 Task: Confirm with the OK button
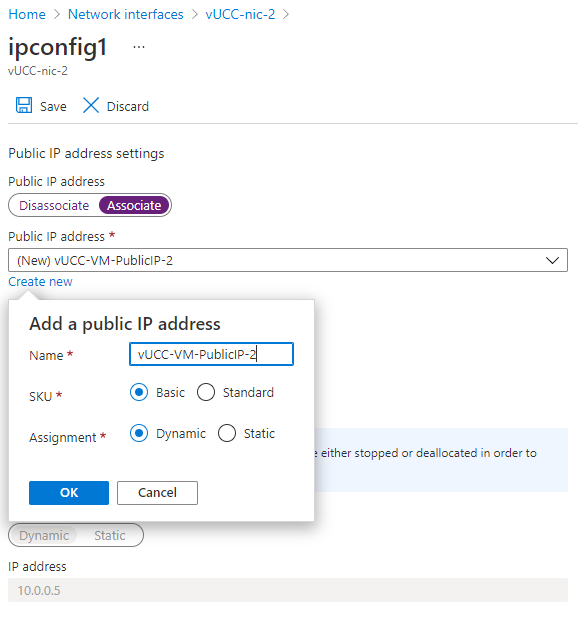coord(69,493)
